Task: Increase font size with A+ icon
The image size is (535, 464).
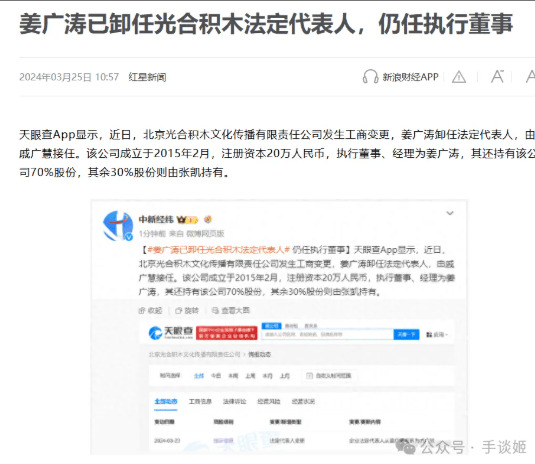Action: (497, 76)
